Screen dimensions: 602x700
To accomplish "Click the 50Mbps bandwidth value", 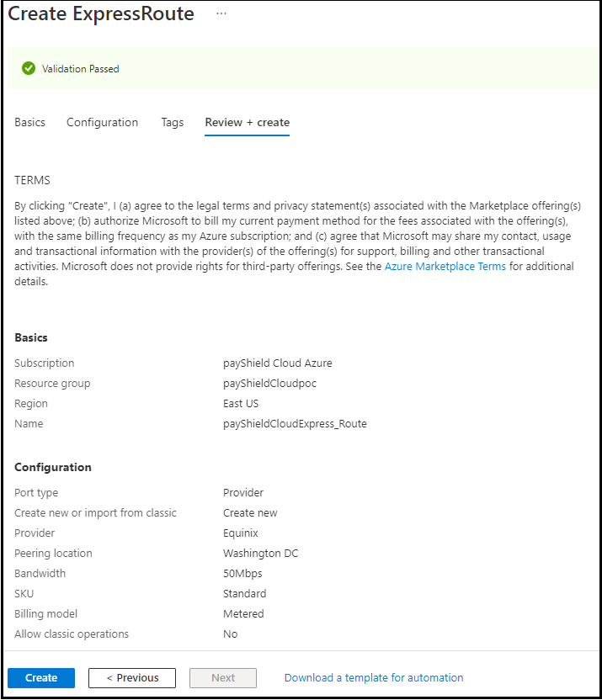I will click(x=242, y=573).
